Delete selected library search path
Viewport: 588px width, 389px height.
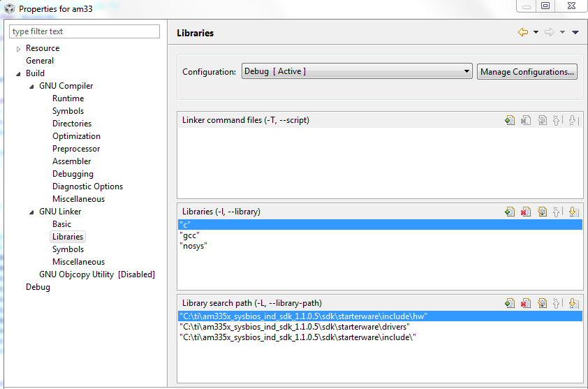coord(526,304)
